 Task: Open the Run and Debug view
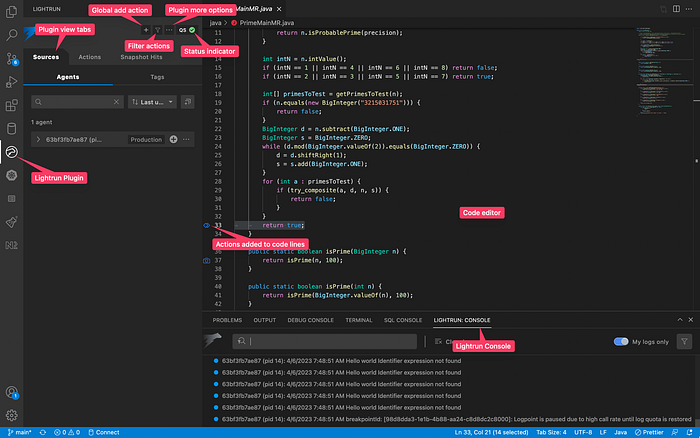[x=12, y=82]
